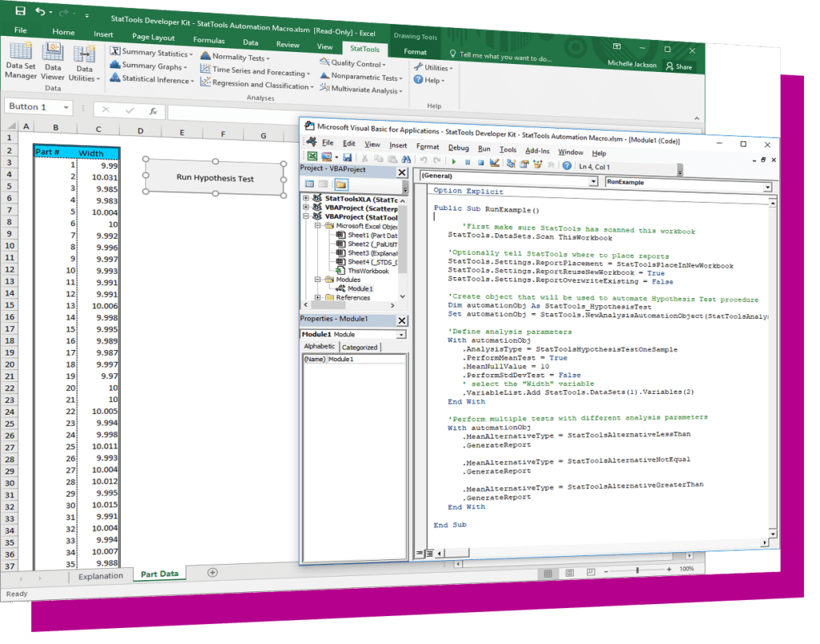Click the Time Series and Forecasting icon
Screen dimensions: 820x644
256,70
